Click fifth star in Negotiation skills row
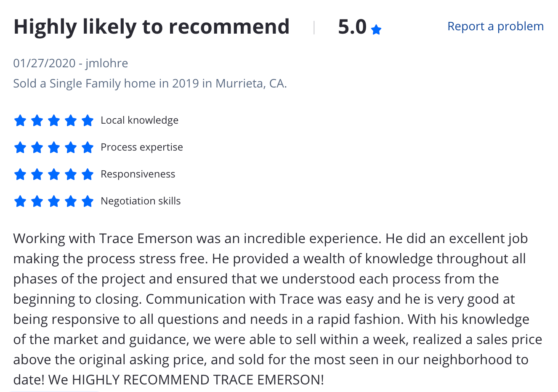The image size is (558, 392). [x=88, y=201]
